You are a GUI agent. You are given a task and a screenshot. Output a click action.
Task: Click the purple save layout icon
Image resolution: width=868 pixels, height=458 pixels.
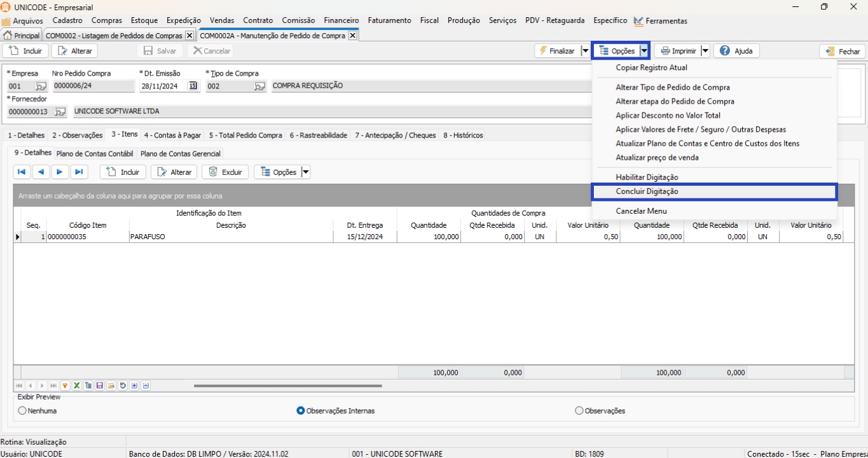pos(100,385)
